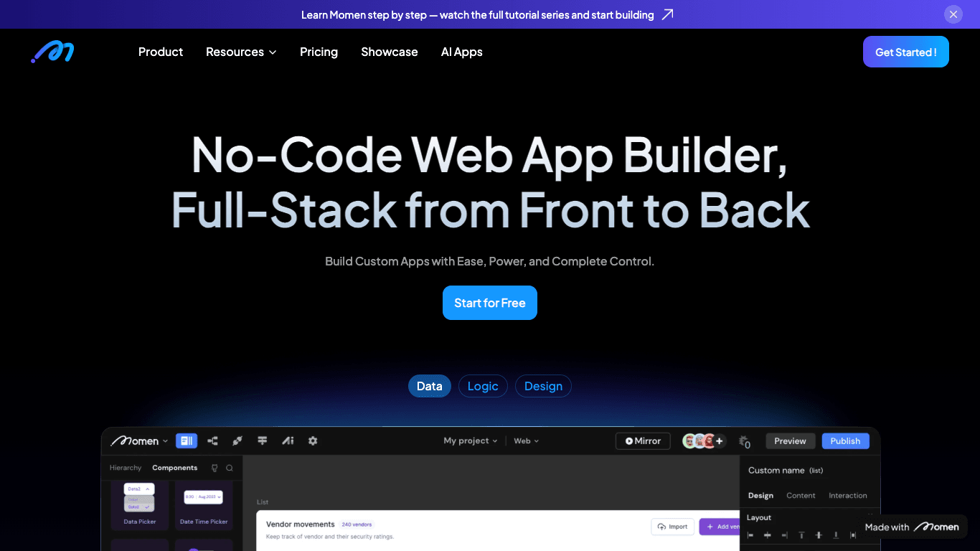Open the Content tab in the properties panel
Screen dimensions: 980x551
(x=801, y=496)
